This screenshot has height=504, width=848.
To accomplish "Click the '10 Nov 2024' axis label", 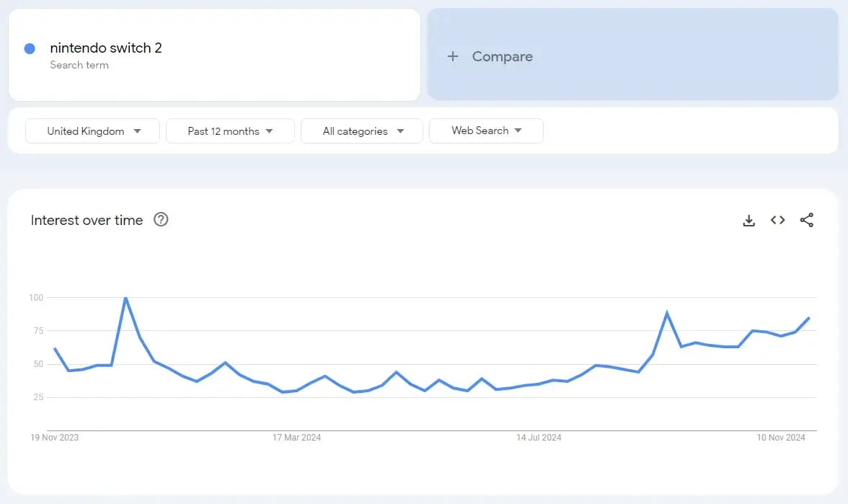I will [781, 438].
